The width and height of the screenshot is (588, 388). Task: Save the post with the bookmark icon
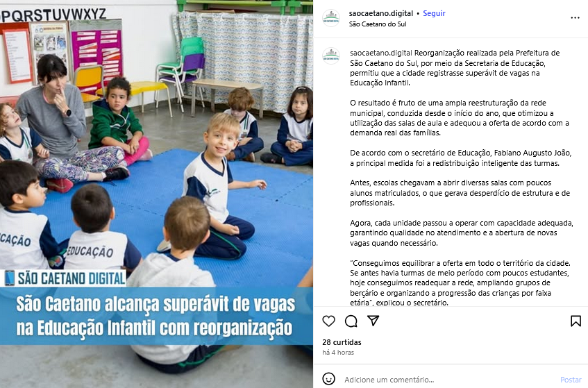(x=576, y=321)
